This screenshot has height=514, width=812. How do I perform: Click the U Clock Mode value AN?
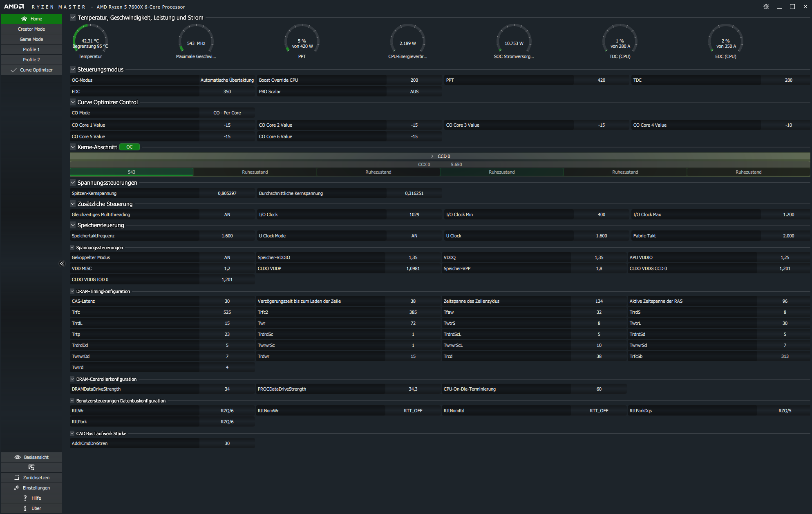click(414, 236)
